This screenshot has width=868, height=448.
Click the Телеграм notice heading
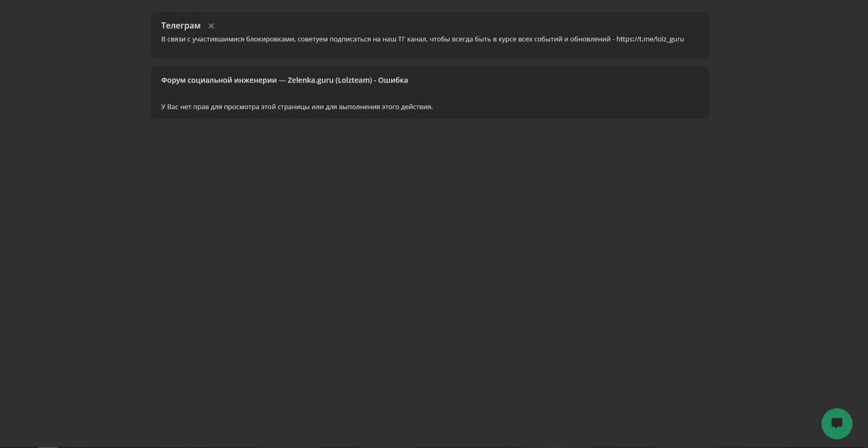tap(181, 26)
